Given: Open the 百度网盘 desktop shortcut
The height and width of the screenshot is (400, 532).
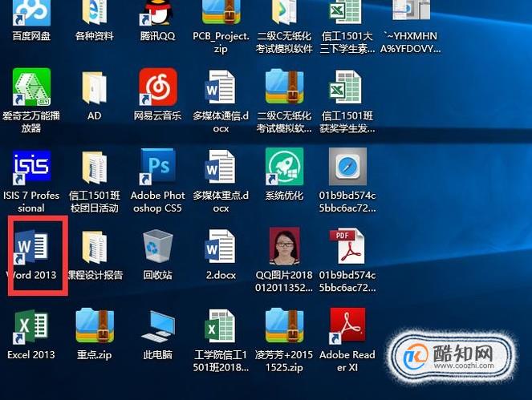Looking at the screenshot, I should [31, 13].
